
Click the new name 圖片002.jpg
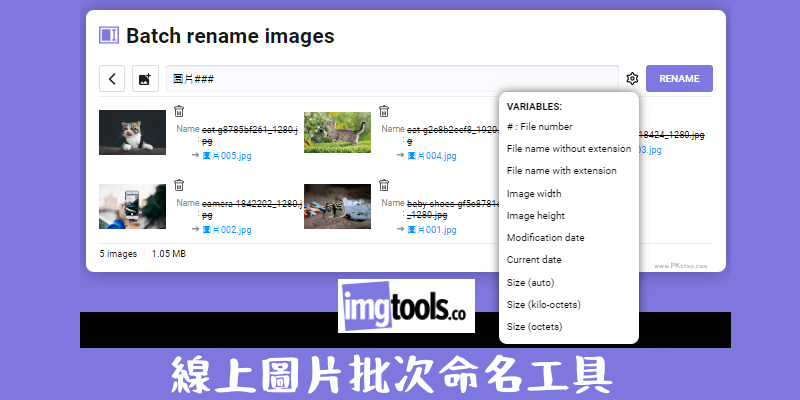(227, 230)
